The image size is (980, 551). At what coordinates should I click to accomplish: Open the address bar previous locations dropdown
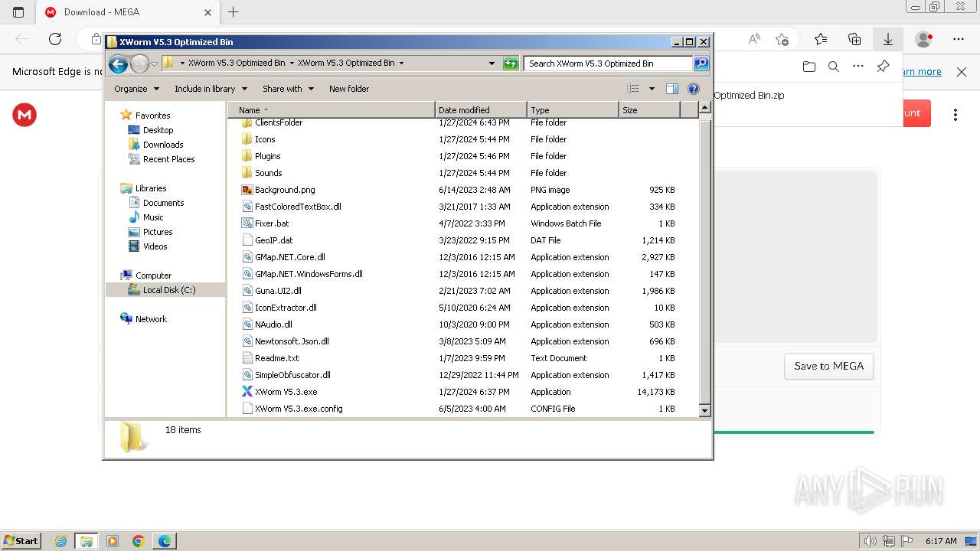(x=492, y=64)
